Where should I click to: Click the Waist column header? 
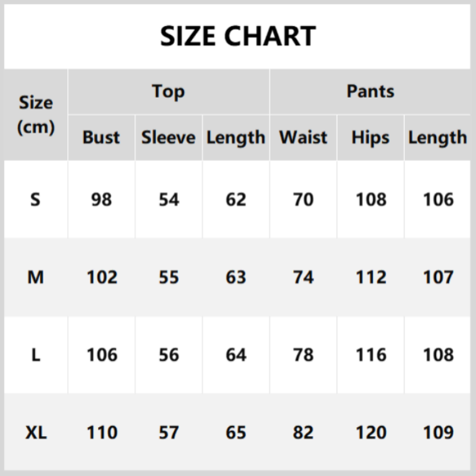click(x=303, y=137)
